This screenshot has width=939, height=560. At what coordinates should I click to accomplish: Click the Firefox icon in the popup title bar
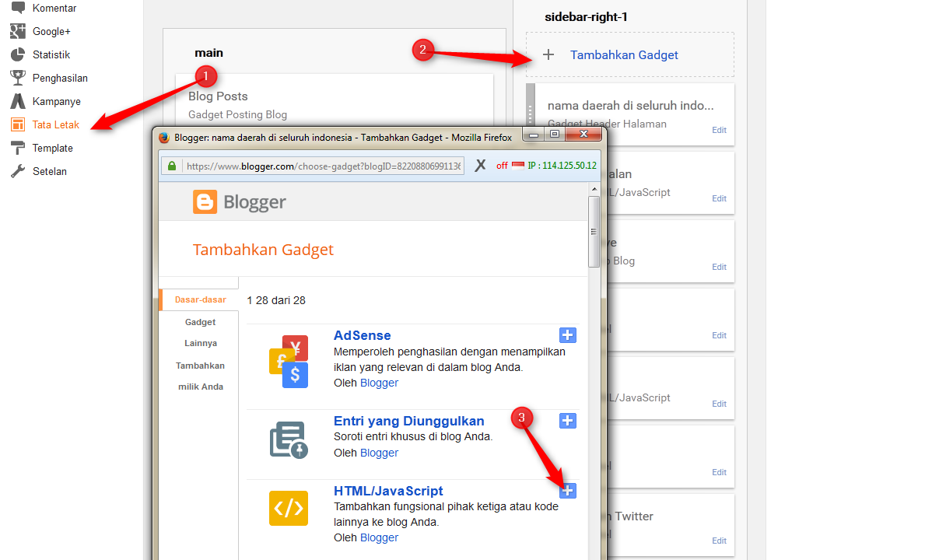pyautogui.click(x=164, y=138)
